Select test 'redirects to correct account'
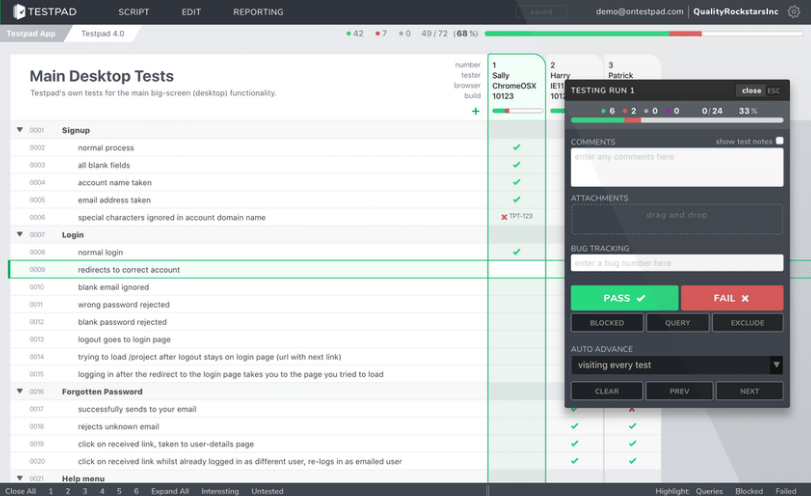 (x=129, y=269)
